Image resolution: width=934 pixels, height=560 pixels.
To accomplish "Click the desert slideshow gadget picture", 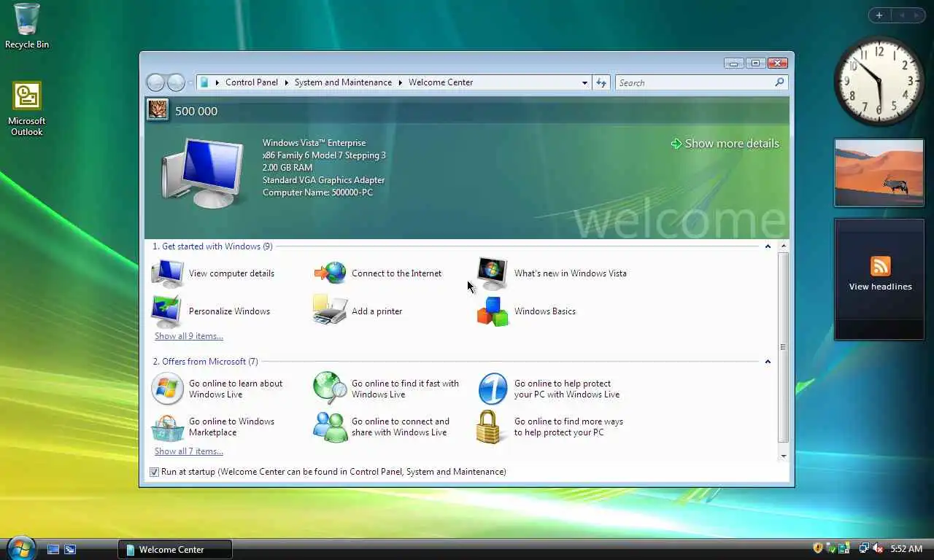I will click(x=879, y=173).
